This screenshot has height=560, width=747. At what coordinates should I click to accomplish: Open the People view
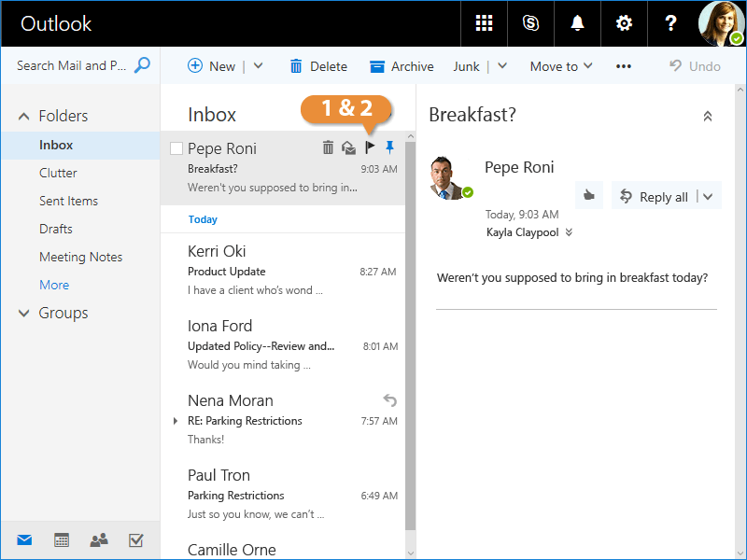(98, 539)
